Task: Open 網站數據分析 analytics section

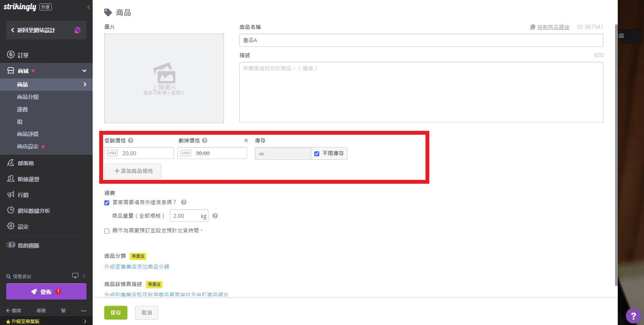Action: [34, 211]
